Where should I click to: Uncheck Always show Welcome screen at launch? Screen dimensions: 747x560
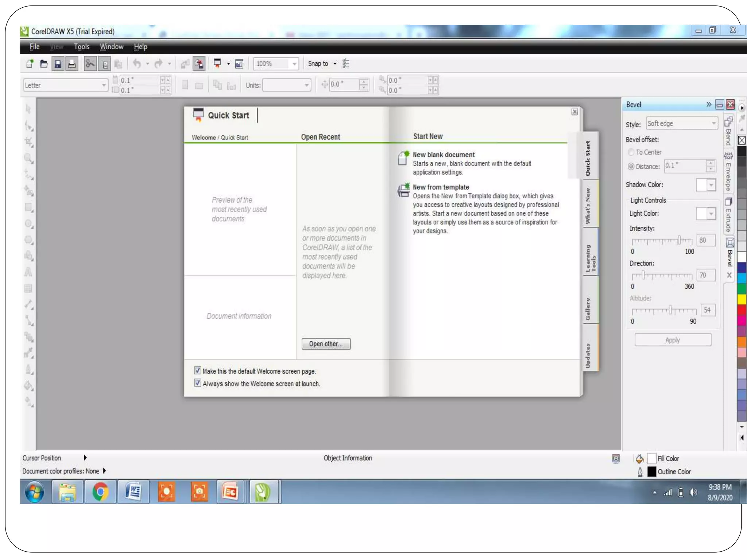198,383
